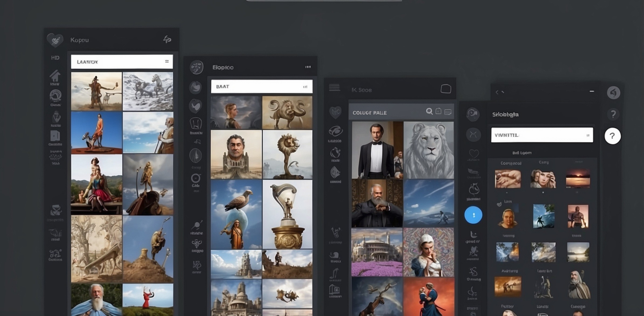The width and height of the screenshot is (644, 316).
Task: Select the sunset thumbnail in Sirlobbojta grid
Action: [578, 178]
